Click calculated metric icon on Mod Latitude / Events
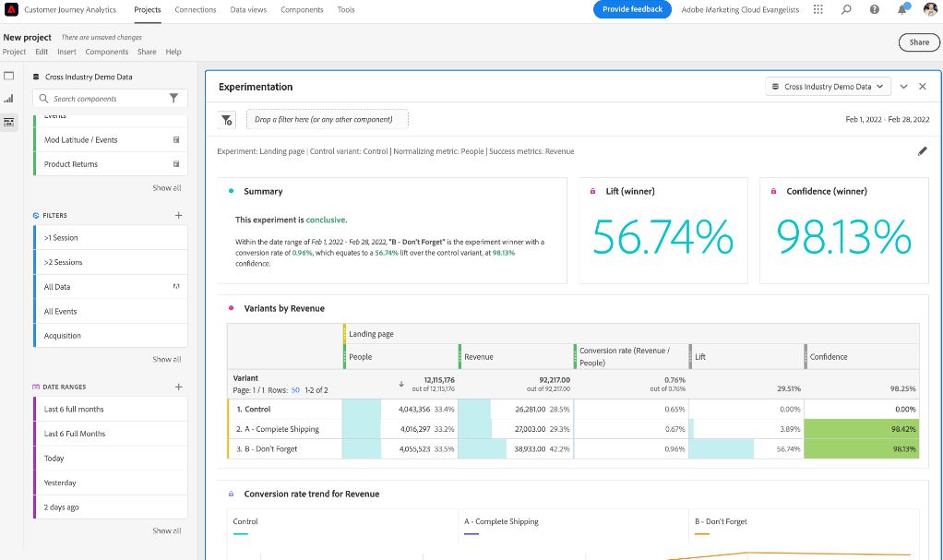Viewport: 943px width, 560px height. 176,139
